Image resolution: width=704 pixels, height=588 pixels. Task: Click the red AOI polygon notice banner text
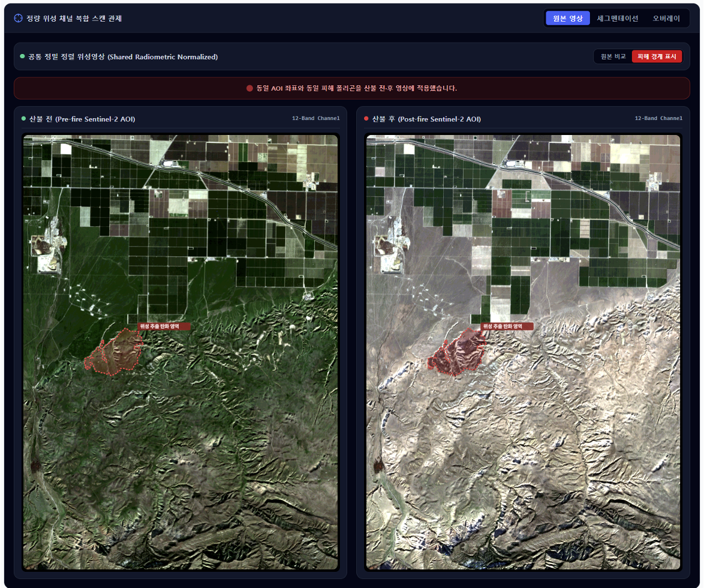point(356,88)
